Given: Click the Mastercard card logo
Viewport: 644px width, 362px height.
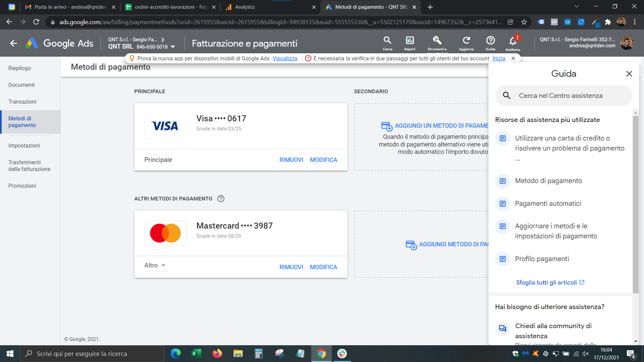Looking at the screenshot, I should tap(165, 233).
